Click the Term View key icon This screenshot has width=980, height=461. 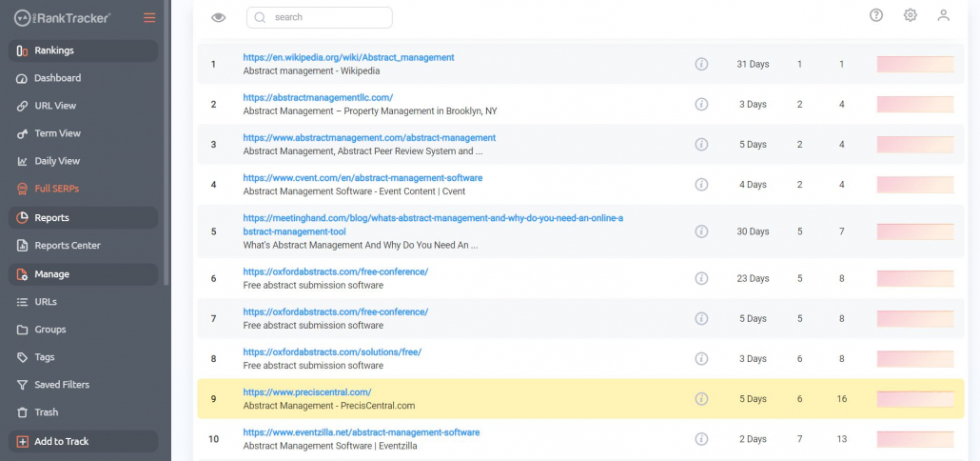click(x=23, y=134)
